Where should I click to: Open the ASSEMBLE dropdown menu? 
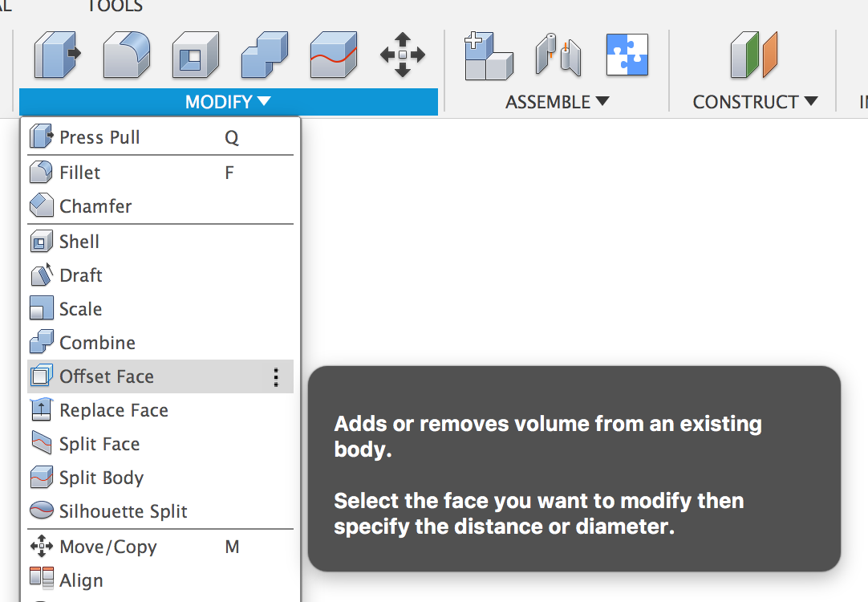[x=557, y=102]
